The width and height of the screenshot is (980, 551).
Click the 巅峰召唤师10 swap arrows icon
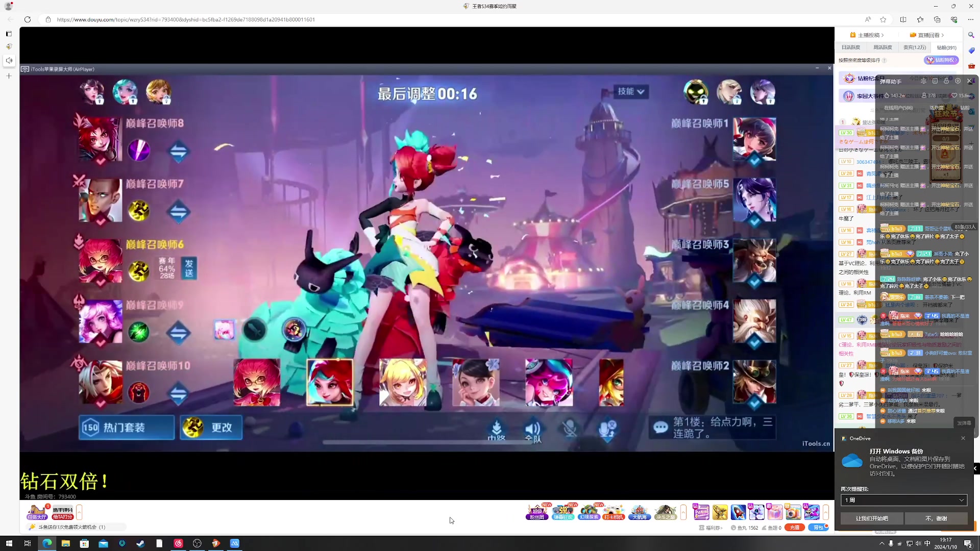click(178, 393)
